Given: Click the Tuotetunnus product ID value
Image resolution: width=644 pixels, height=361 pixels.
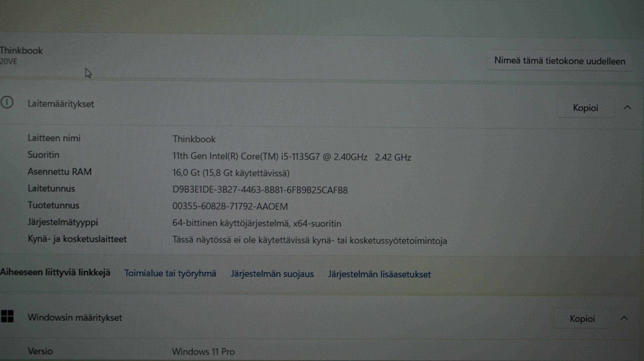Looking at the screenshot, I should [230, 207].
